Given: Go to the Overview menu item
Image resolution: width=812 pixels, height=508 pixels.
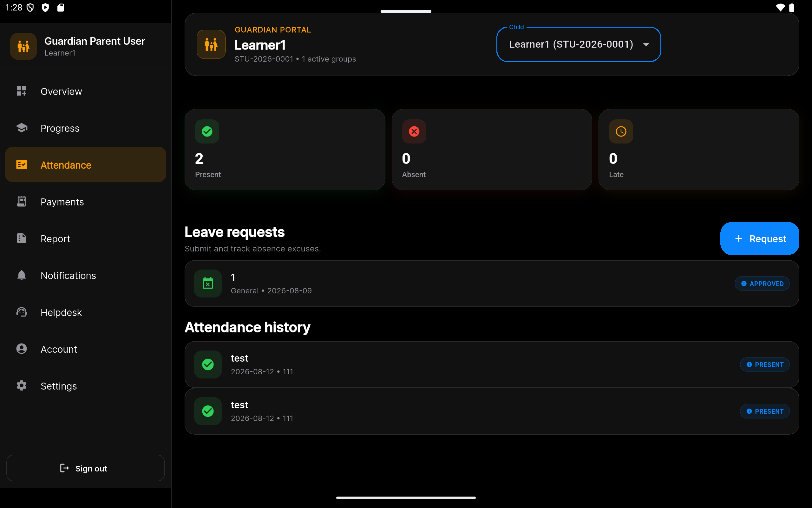Looking at the screenshot, I should [86, 91].
